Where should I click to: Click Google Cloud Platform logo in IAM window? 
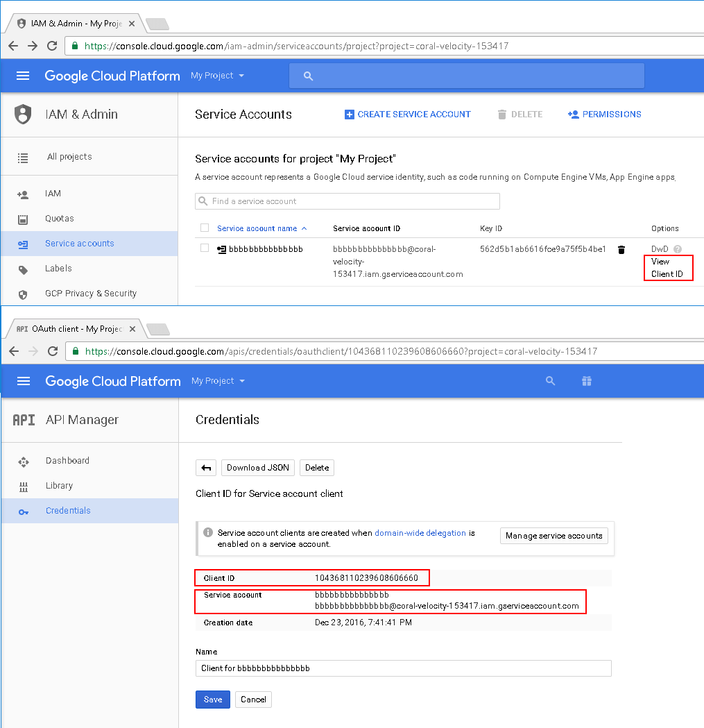point(112,76)
